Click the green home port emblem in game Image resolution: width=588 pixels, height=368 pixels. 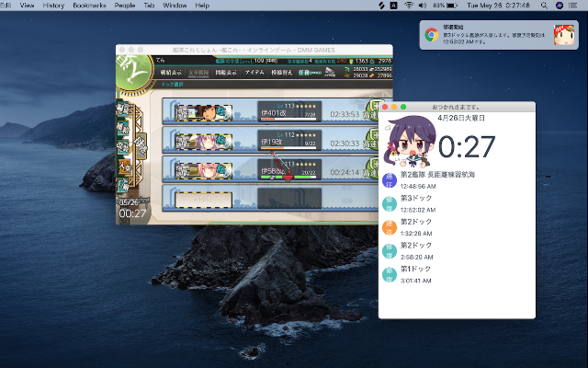point(134,73)
